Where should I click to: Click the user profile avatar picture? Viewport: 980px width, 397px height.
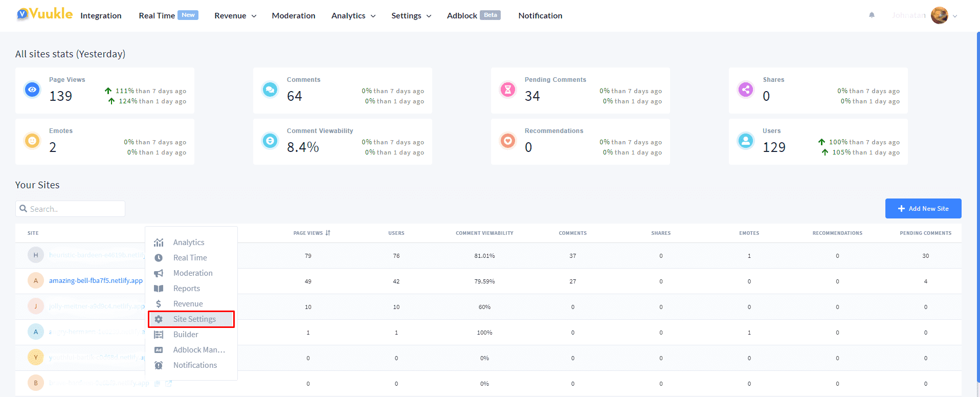tap(939, 15)
